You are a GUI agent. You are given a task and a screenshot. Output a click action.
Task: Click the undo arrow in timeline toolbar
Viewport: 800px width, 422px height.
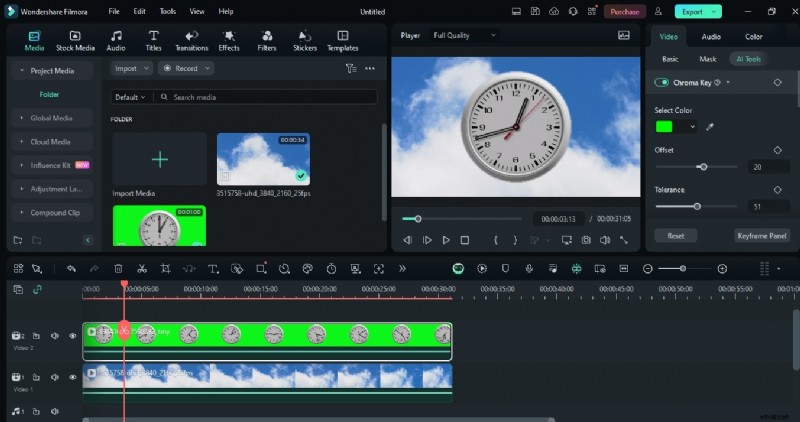[x=71, y=269]
